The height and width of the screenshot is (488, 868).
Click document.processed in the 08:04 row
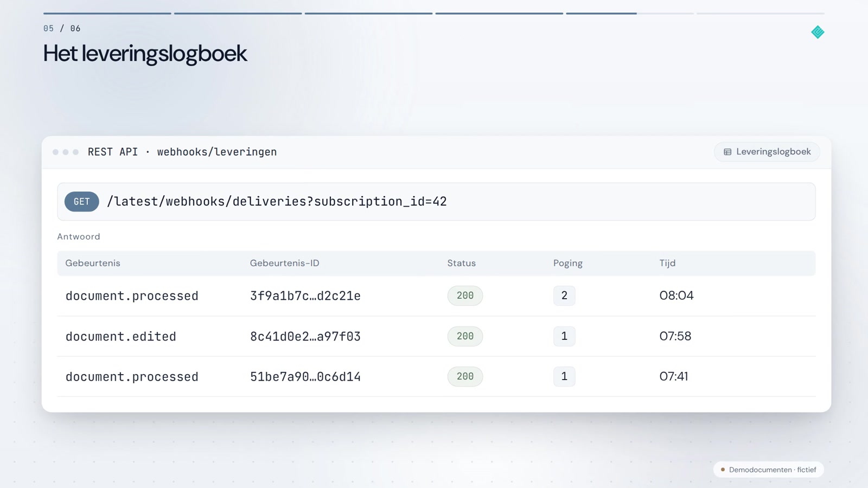tap(132, 296)
